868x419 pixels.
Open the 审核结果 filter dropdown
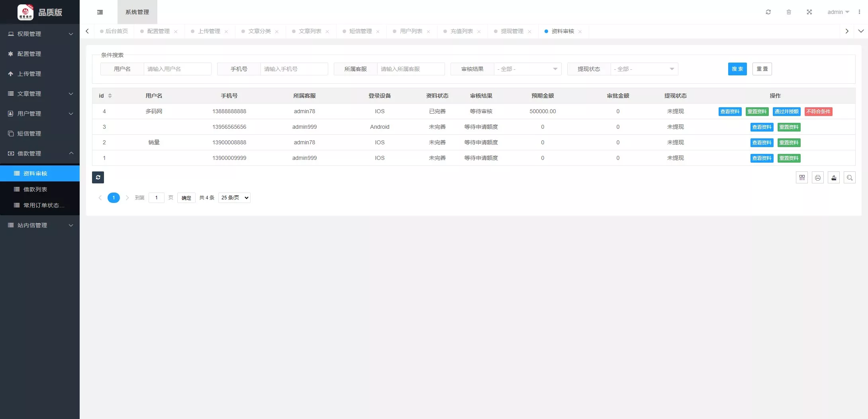click(527, 69)
